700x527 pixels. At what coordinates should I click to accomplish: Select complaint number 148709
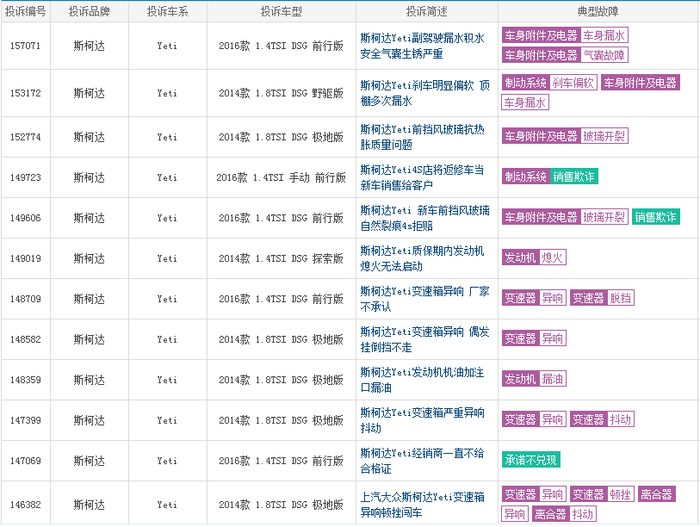[x=25, y=299]
